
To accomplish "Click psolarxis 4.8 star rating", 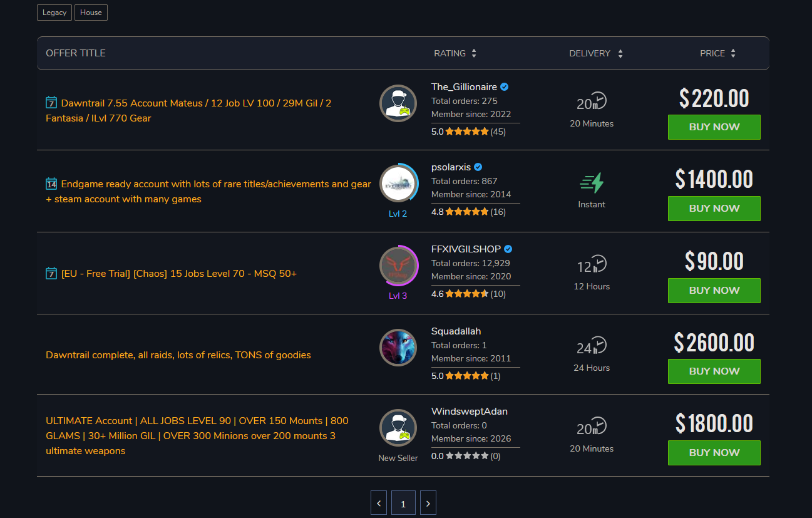I will 468,212.
